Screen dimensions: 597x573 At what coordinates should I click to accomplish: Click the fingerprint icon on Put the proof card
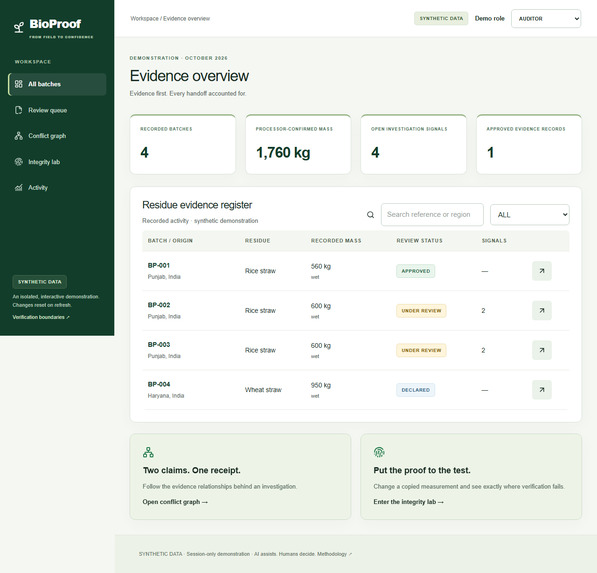pyautogui.click(x=379, y=452)
